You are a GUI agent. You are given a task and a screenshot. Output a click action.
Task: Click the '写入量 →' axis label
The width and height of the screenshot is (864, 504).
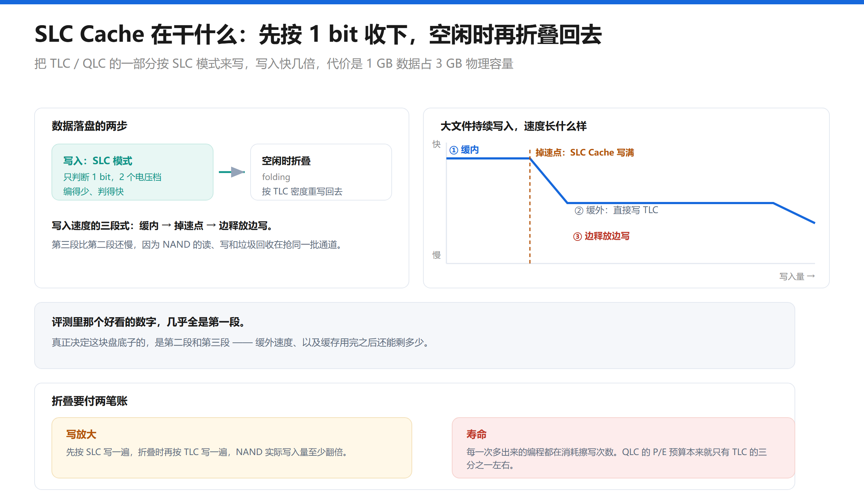[797, 276]
